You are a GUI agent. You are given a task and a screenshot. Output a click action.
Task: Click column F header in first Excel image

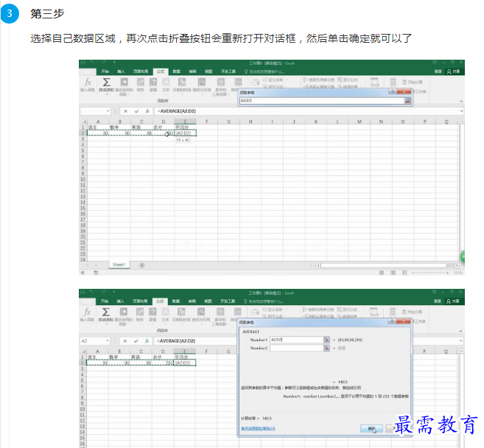207,122
